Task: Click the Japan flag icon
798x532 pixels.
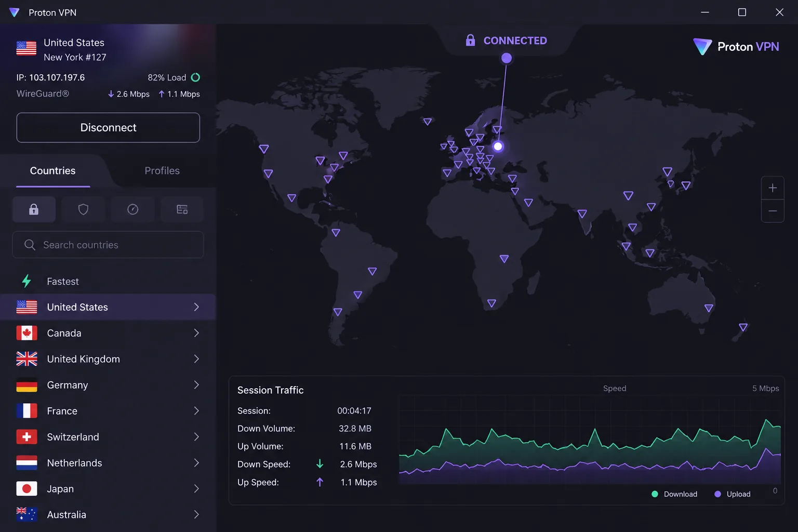Action: tap(26, 489)
